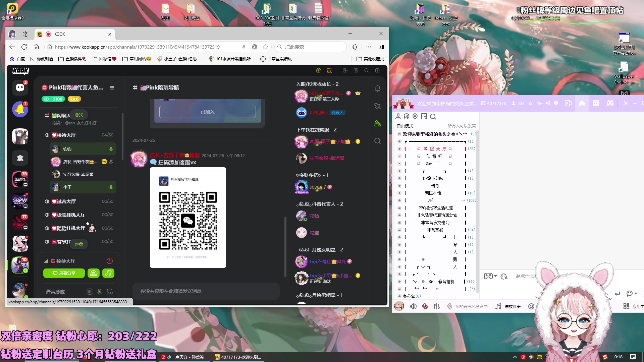
Task: Open the music accompaniment green icon
Action: pos(108,273)
